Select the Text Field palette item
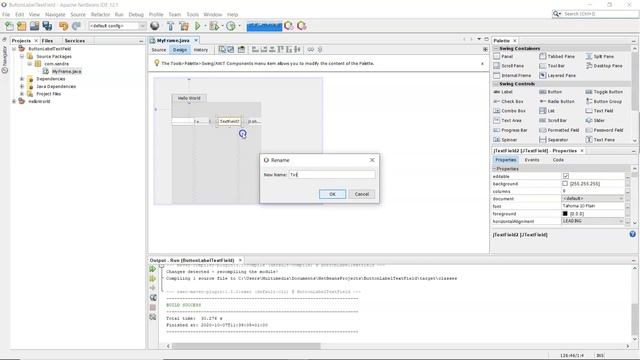This screenshot has width=640, height=360. coord(600,111)
